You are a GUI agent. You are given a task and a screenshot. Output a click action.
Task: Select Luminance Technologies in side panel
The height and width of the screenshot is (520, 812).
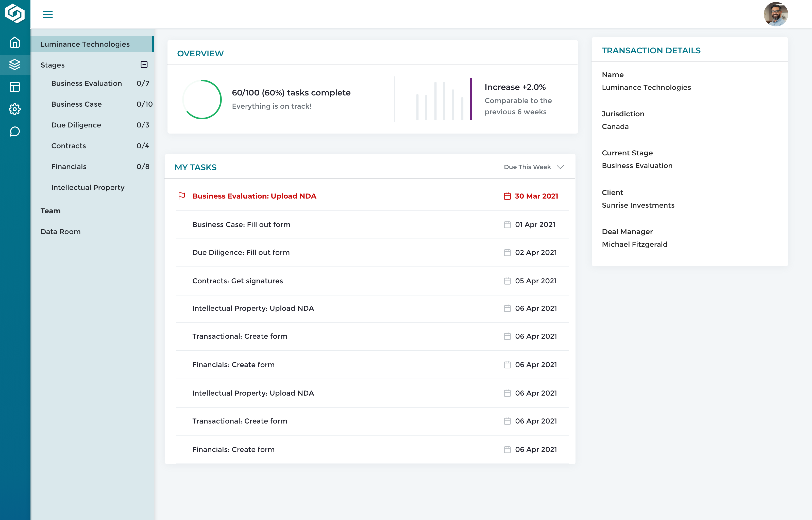(x=85, y=44)
